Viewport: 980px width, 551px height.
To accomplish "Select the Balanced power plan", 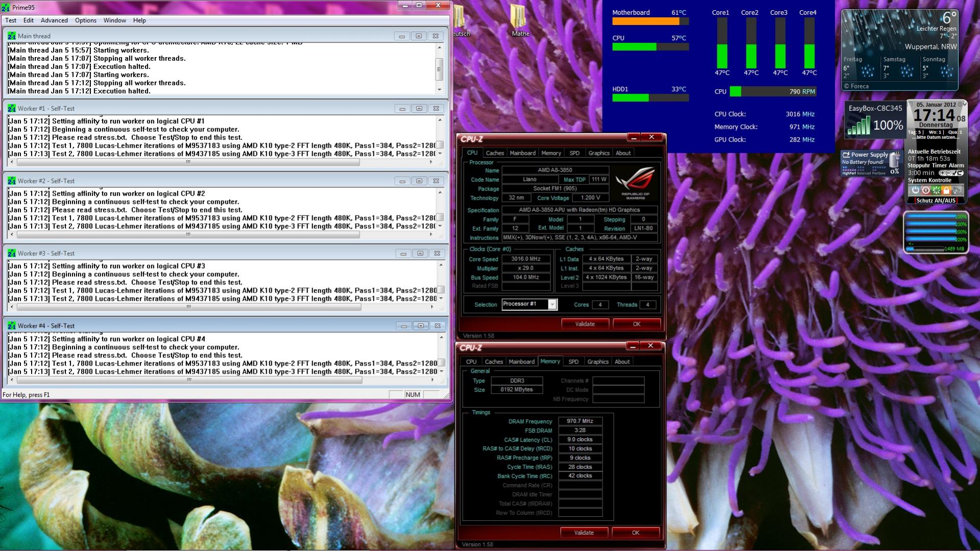I will tap(865, 173).
